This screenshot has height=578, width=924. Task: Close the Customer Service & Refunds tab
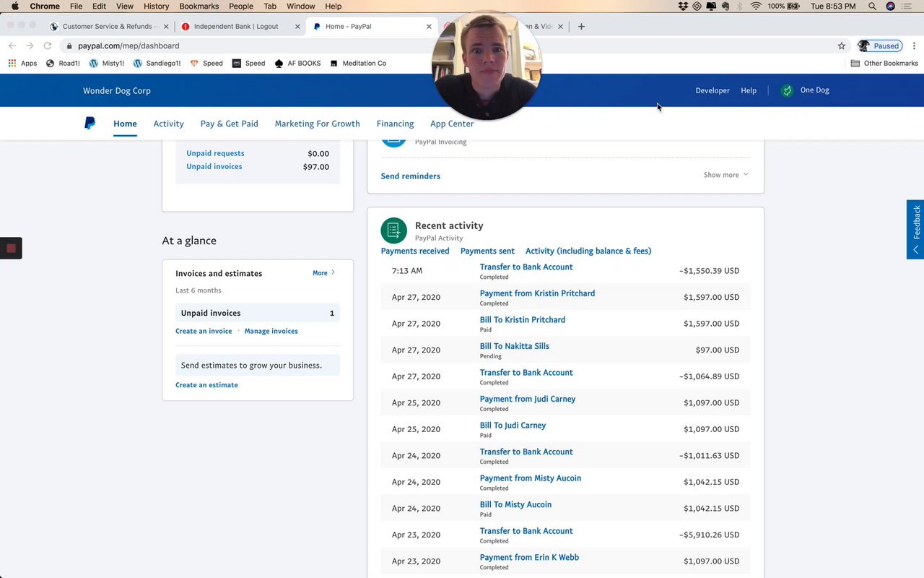166,27
